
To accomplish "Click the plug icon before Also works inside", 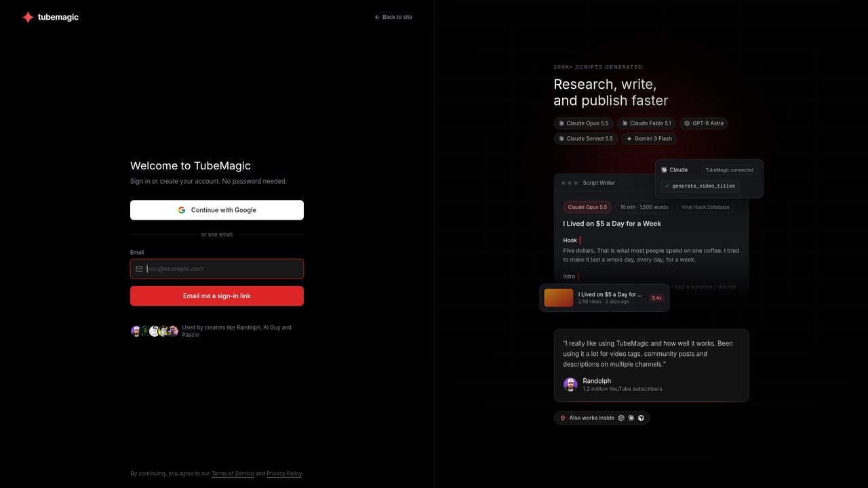I will (562, 418).
